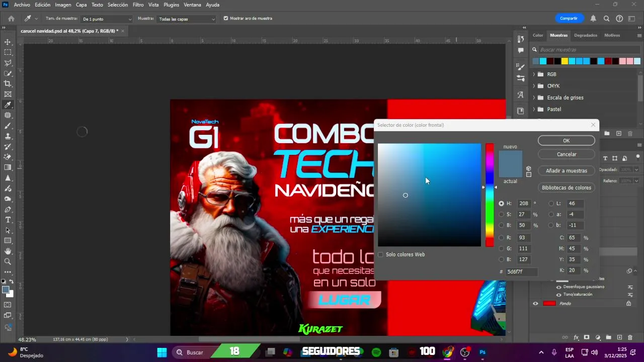Toggle Mostrar aro de muestra checkbox
The width and height of the screenshot is (644, 362).
(x=225, y=19)
